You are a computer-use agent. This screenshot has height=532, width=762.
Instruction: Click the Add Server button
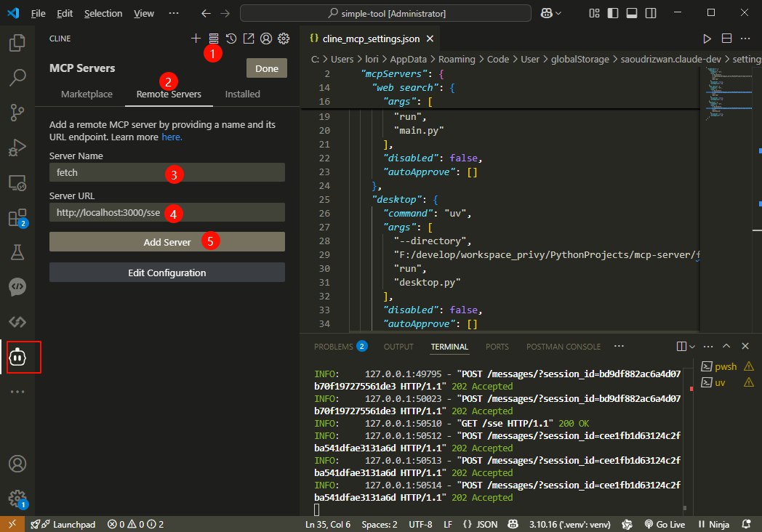(x=167, y=242)
